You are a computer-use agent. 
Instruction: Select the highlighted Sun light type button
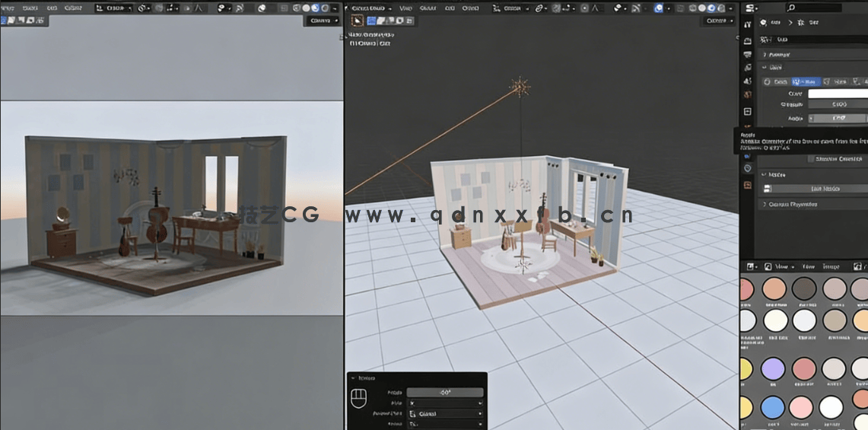pos(806,81)
